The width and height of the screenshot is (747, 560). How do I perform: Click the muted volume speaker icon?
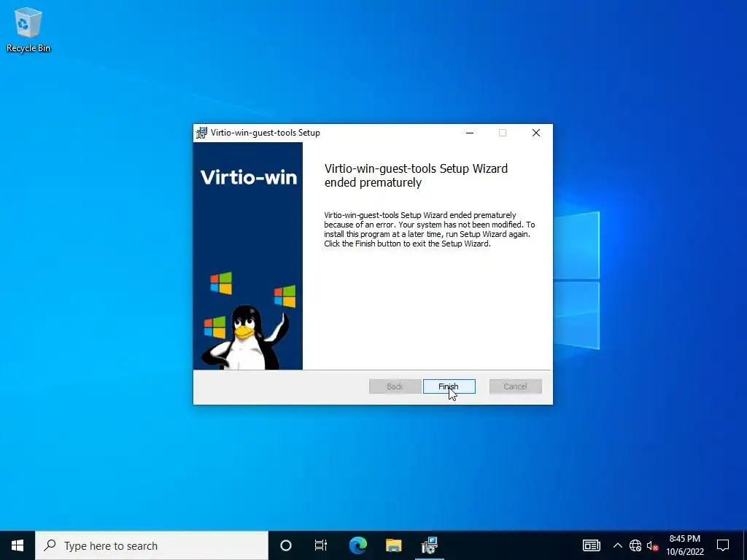click(x=651, y=545)
